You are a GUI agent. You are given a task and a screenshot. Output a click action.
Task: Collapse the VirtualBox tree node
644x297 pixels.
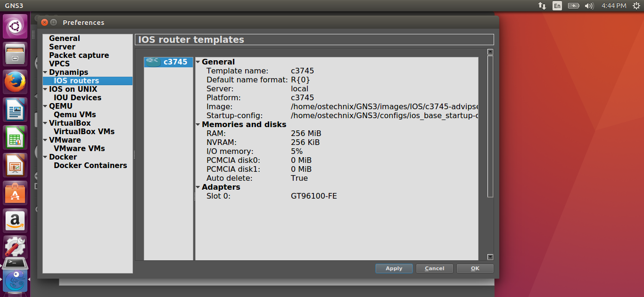click(x=45, y=123)
